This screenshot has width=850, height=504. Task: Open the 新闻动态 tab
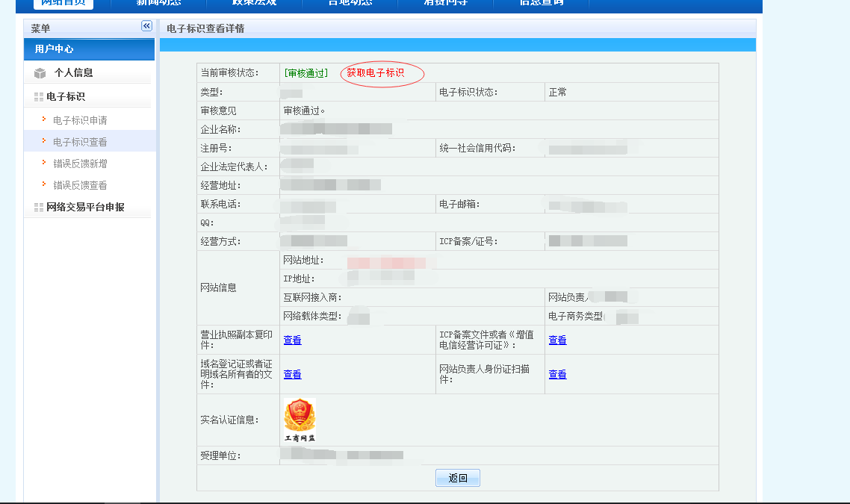tap(158, 3)
